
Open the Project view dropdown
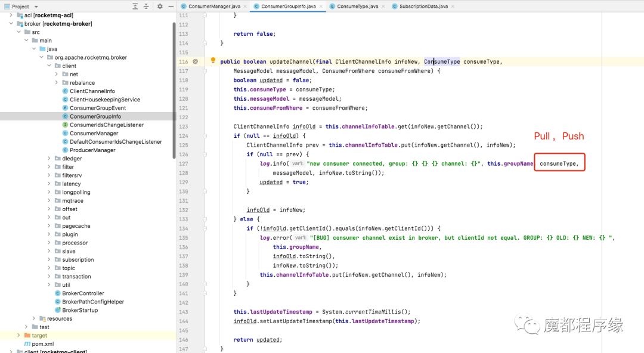[36, 7]
